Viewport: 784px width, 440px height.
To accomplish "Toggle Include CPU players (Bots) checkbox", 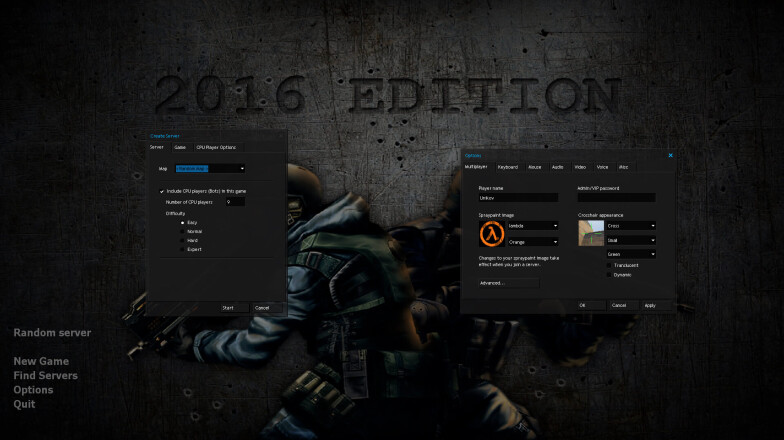I will (162, 192).
